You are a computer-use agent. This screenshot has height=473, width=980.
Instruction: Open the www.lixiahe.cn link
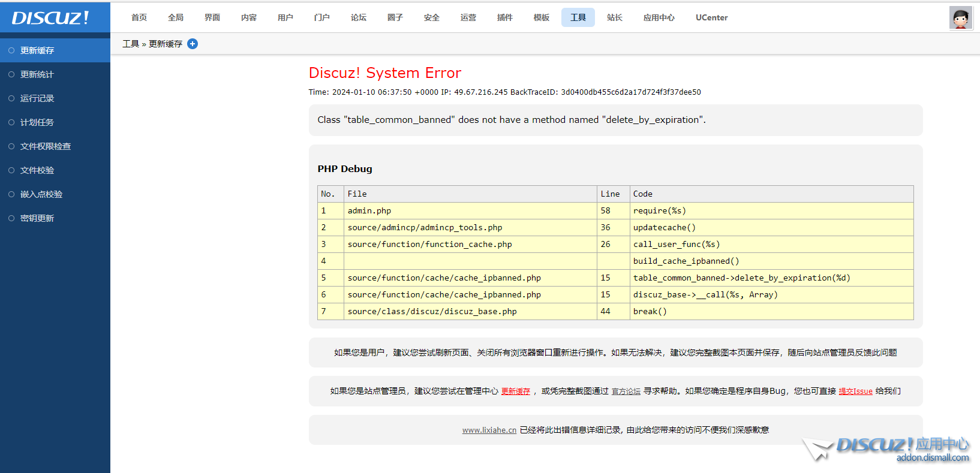(x=489, y=430)
